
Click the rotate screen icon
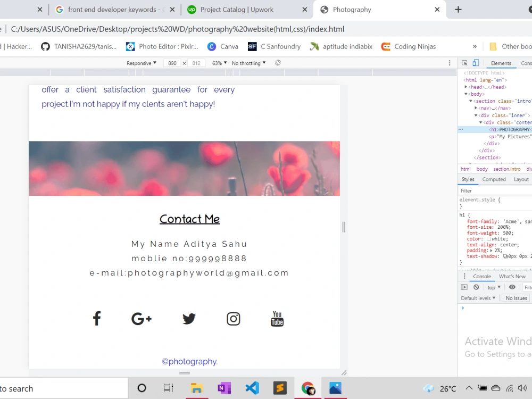coord(278,63)
